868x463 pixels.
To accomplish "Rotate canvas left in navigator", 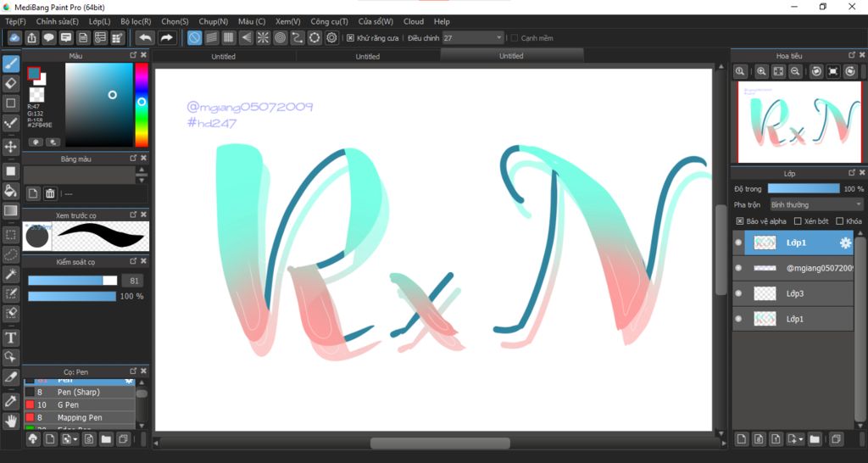I will click(816, 71).
